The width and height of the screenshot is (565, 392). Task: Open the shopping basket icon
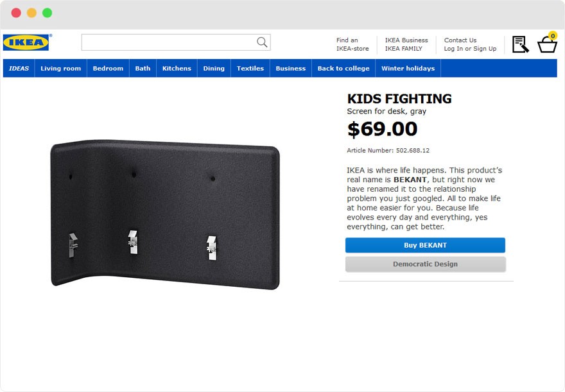pos(547,44)
